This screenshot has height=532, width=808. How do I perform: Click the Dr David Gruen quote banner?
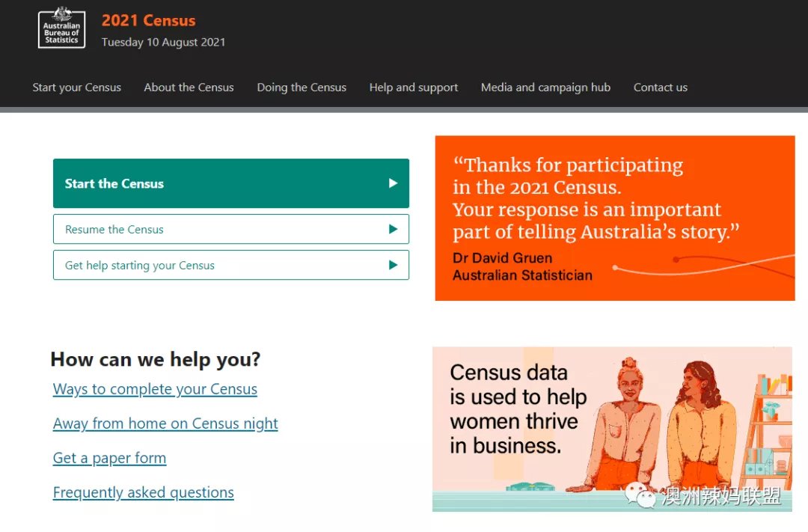tap(615, 218)
